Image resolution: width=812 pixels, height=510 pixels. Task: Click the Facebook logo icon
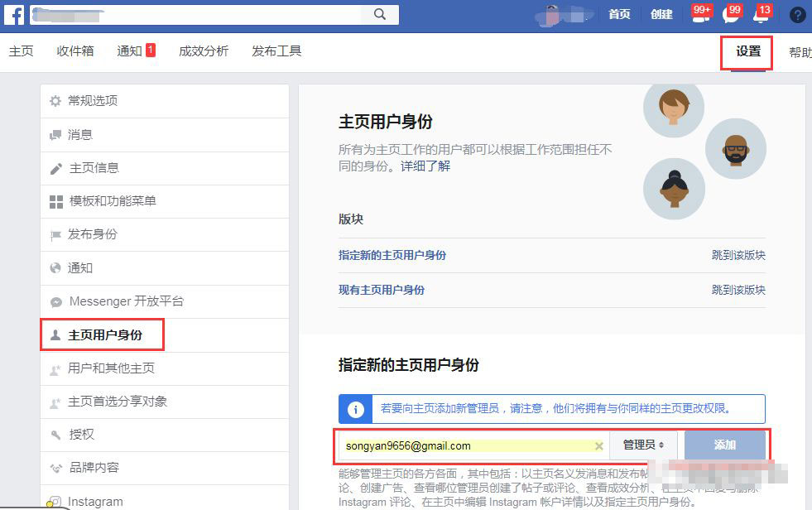[x=13, y=14]
